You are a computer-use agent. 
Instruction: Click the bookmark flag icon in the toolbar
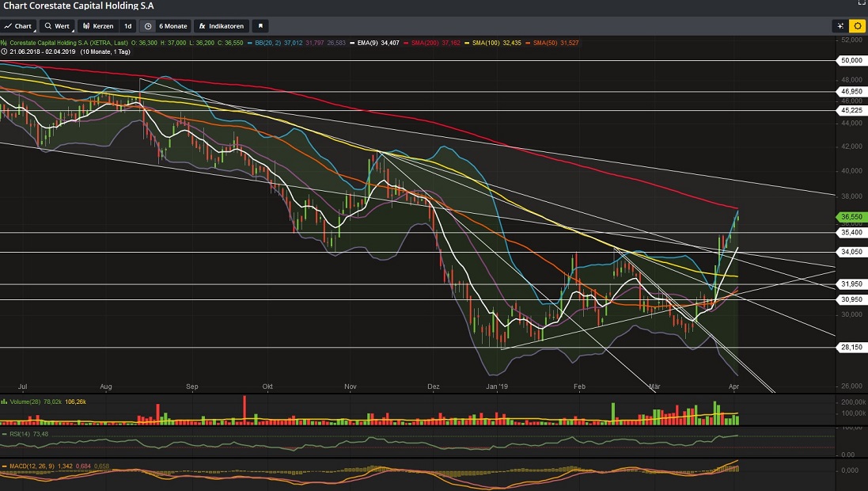[x=261, y=25]
